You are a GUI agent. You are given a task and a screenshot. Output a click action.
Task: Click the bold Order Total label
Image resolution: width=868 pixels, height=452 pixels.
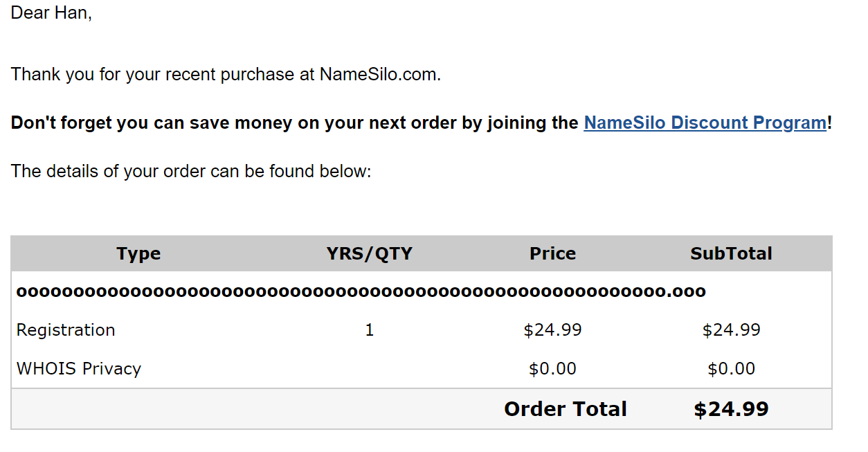tap(566, 409)
